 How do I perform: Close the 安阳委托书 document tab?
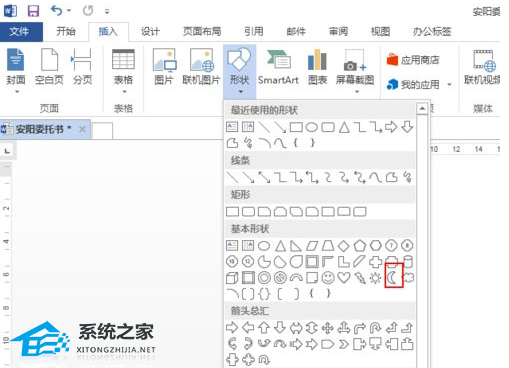tap(82, 129)
